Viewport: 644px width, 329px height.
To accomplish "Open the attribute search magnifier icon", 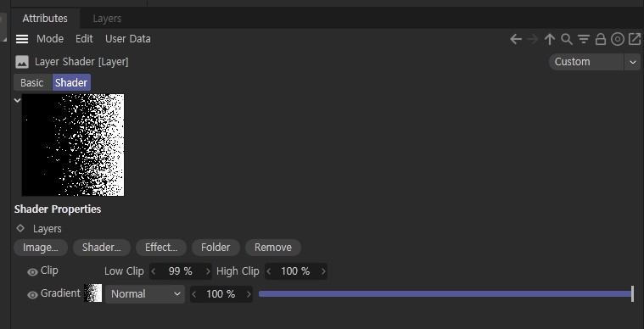I will point(567,39).
